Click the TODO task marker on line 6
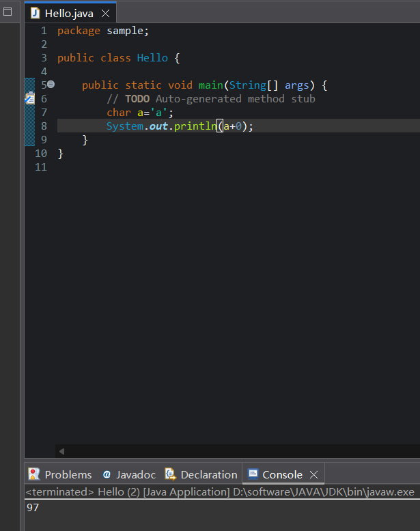Image resolution: width=420 pixels, height=531 pixels. tap(30, 98)
